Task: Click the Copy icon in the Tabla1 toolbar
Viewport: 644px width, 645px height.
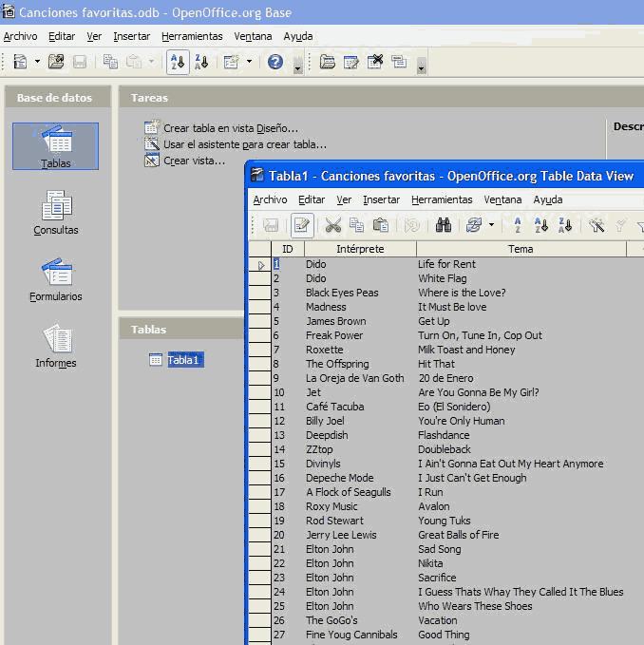Action: [x=356, y=225]
